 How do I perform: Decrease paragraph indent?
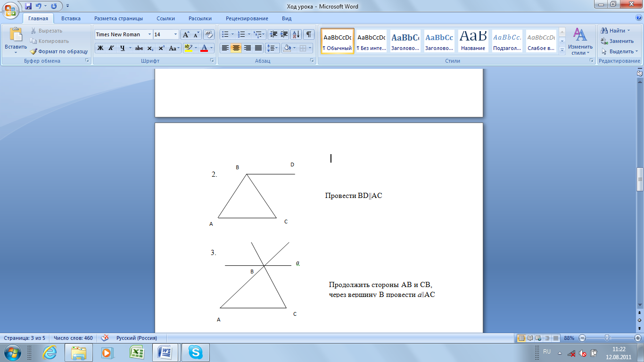[x=273, y=34]
